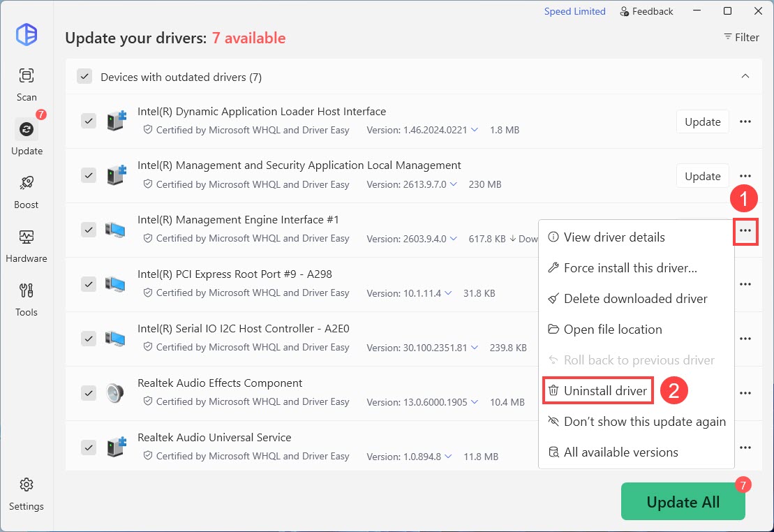Image resolution: width=774 pixels, height=532 pixels.
Task: Open the Tools section in sidebar
Action: 26,300
